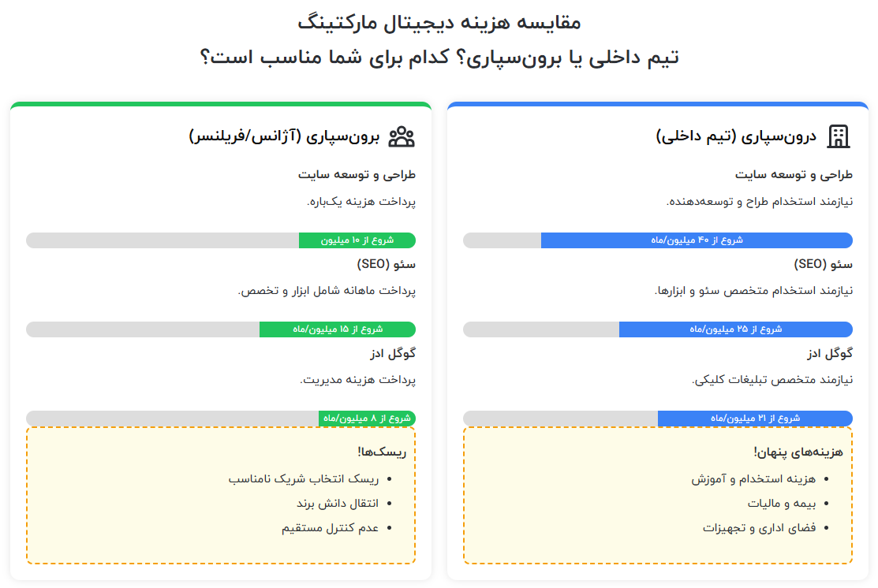The image size is (878, 588).
Task: Click the green 'شروع از ۱۵ میلیون/ماه' bar
Action: click(337, 329)
